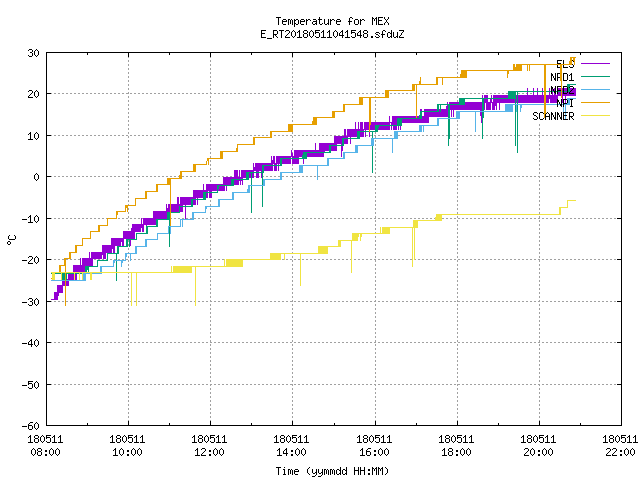Click the y-axis label -20

pos(31,260)
